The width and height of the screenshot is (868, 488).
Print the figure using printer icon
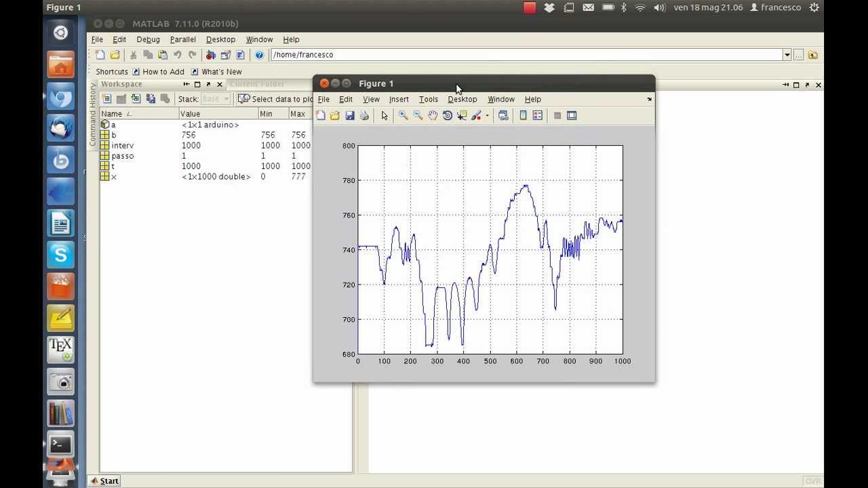(364, 116)
